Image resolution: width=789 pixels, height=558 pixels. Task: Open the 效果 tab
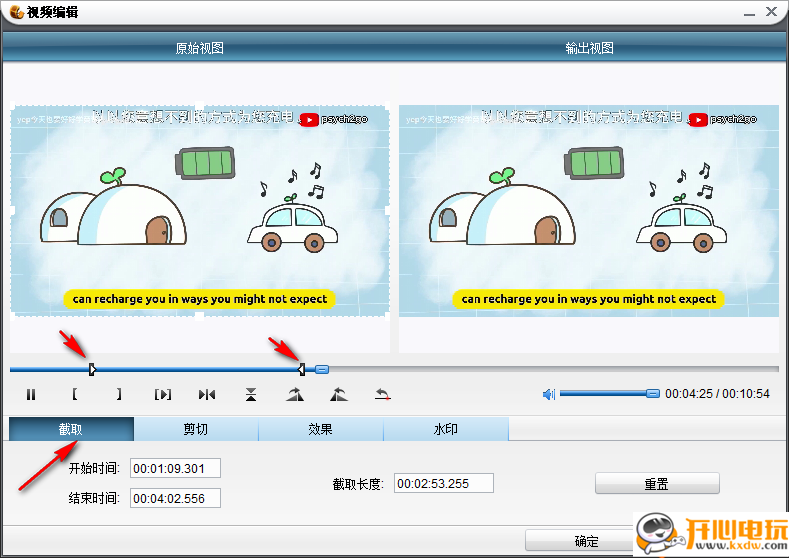click(x=321, y=429)
